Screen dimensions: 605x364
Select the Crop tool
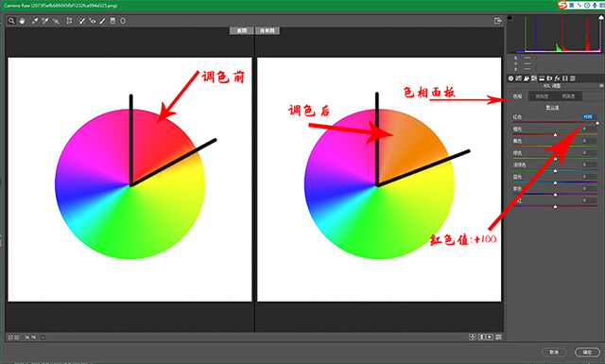point(69,21)
